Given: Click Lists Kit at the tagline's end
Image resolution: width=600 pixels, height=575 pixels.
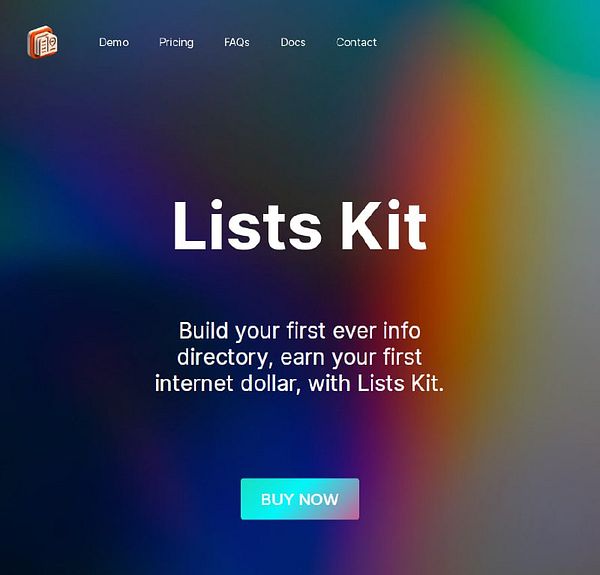Looking at the screenshot, I should (x=401, y=383).
